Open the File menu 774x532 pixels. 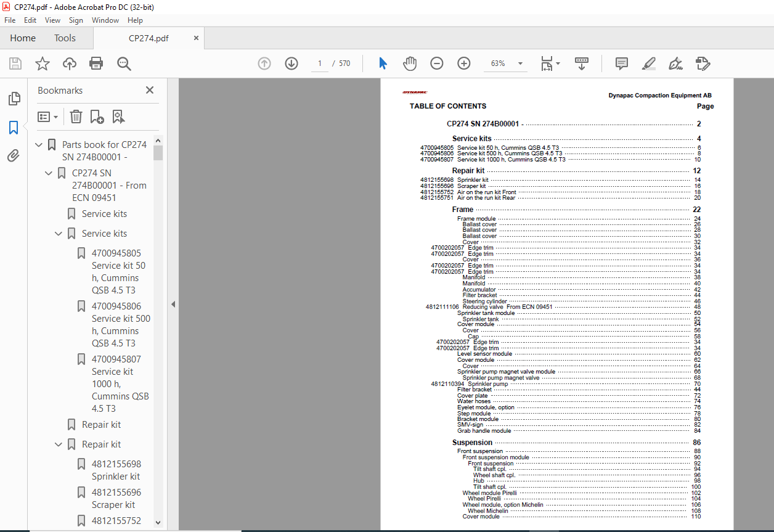coord(10,20)
